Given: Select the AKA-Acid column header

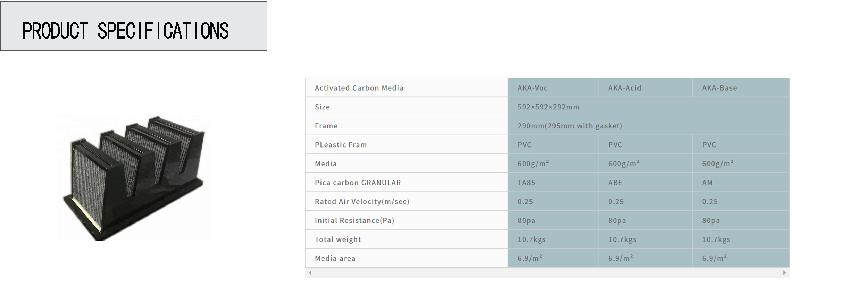Looking at the screenshot, I should 624,88.
